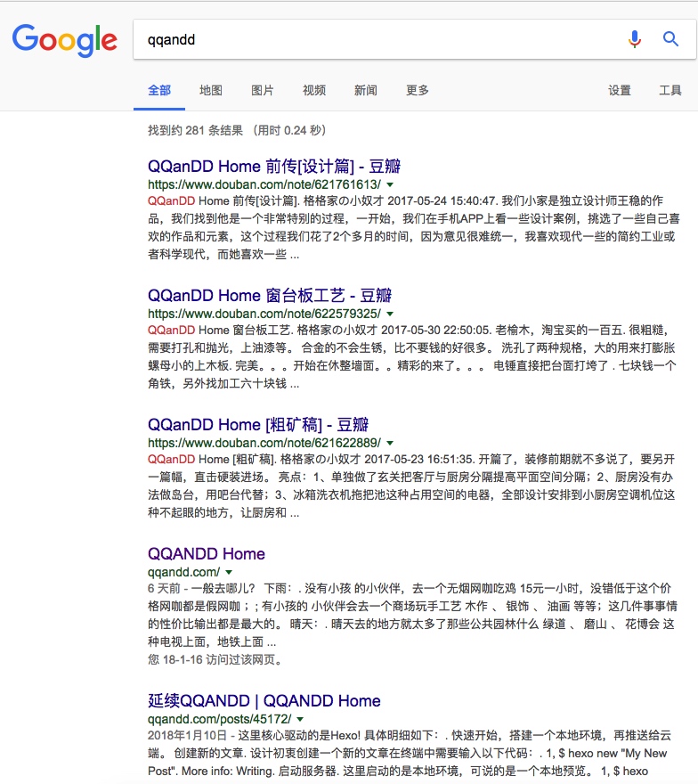Click the URL https://www.douban.com/note/621622889/
Viewport: 698px width, 784px height.
264,443
